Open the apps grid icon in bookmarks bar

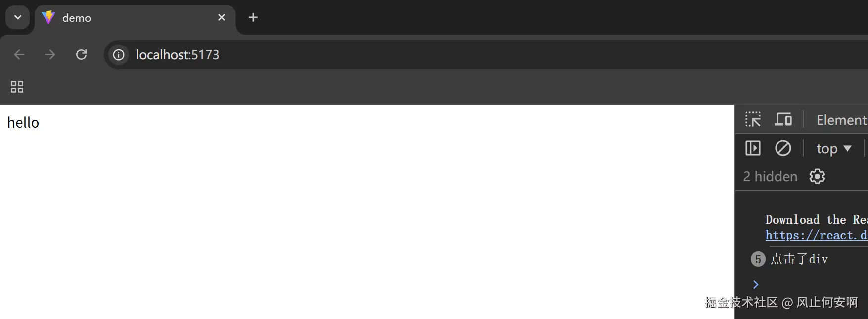pyautogui.click(x=17, y=87)
